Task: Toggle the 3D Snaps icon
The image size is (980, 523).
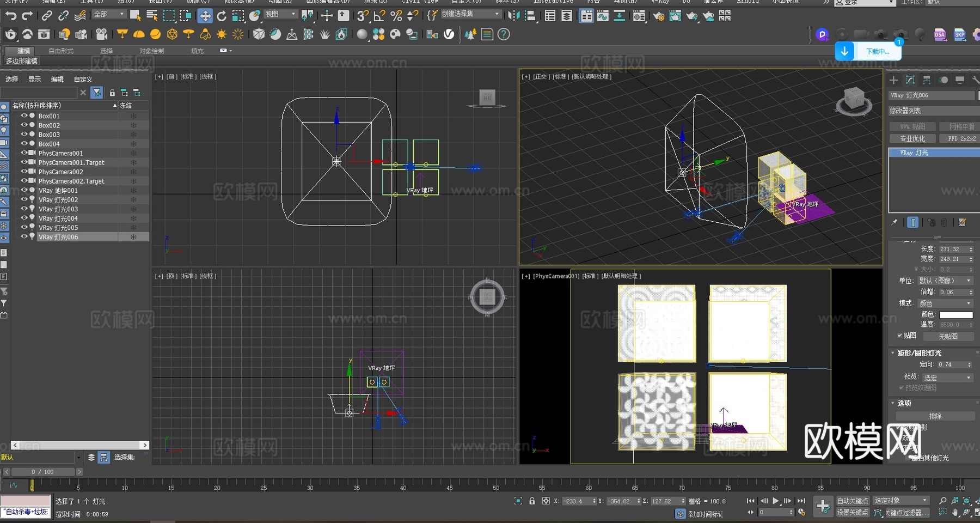Action: (363, 16)
